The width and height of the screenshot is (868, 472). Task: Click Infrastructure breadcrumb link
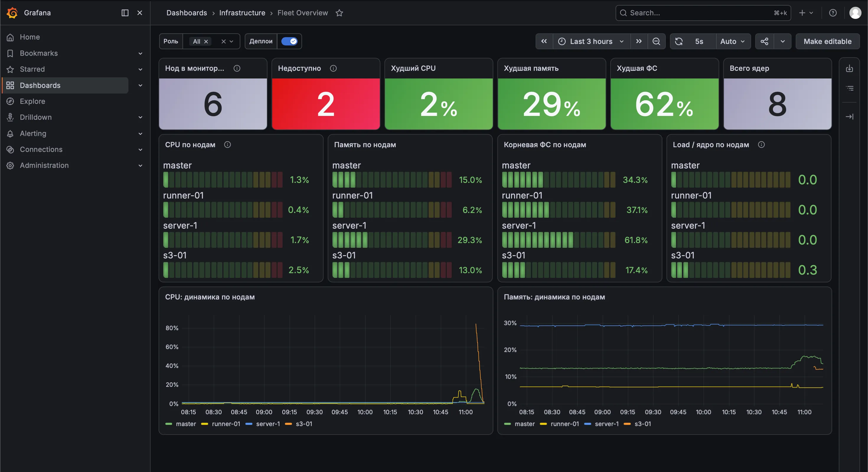pos(242,13)
